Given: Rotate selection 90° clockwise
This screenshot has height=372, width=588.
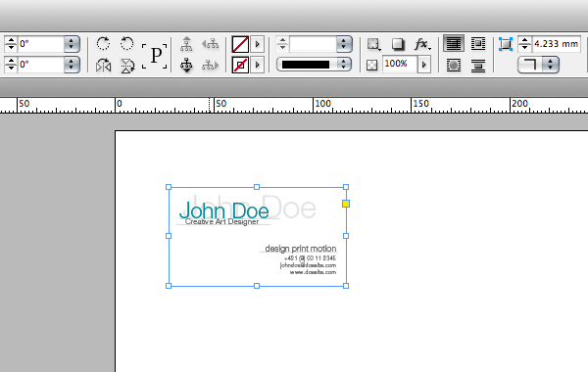Looking at the screenshot, I should 103,44.
